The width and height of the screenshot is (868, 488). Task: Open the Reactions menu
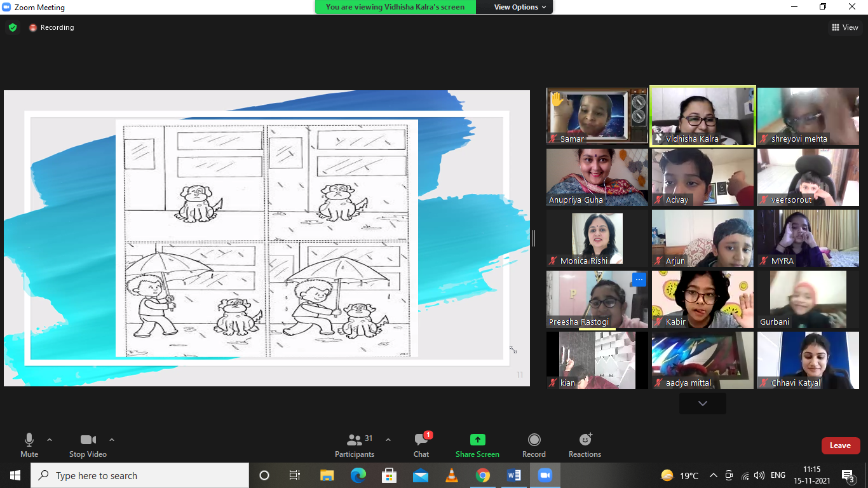pyautogui.click(x=585, y=440)
